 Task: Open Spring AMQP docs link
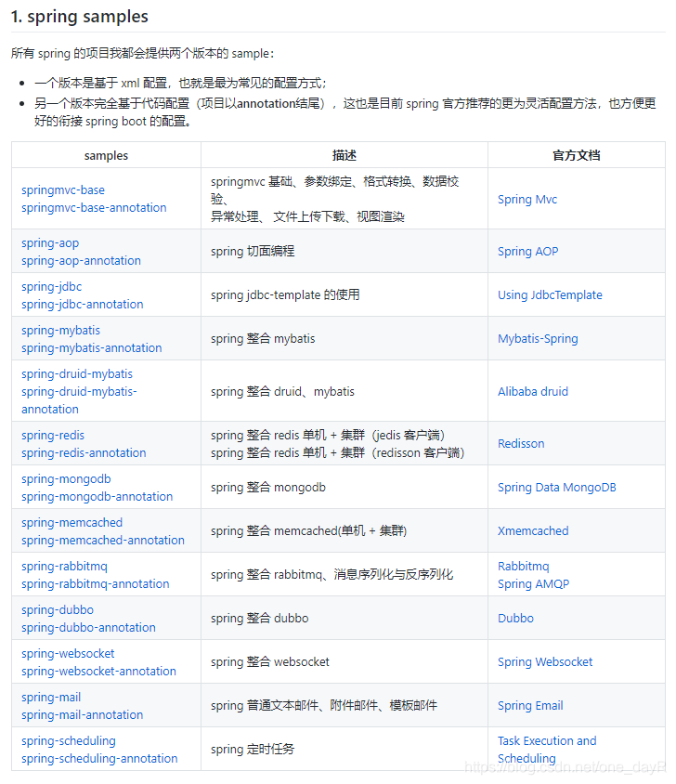point(534,583)
